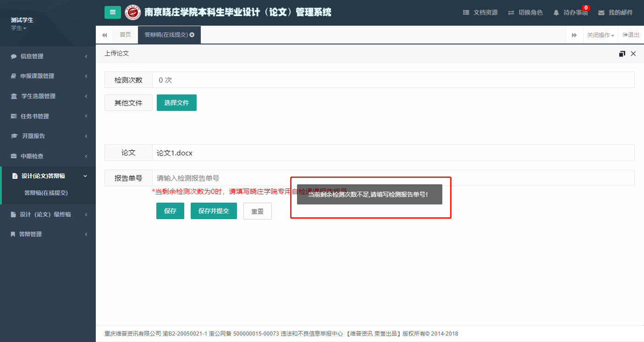Open 关闭操作 dropdown menu
Image resolution: width=644 pixels, height=342 pixels.
600,35
